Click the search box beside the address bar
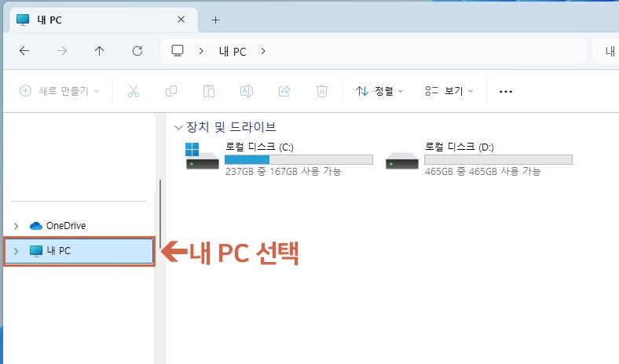 [606, 51]
